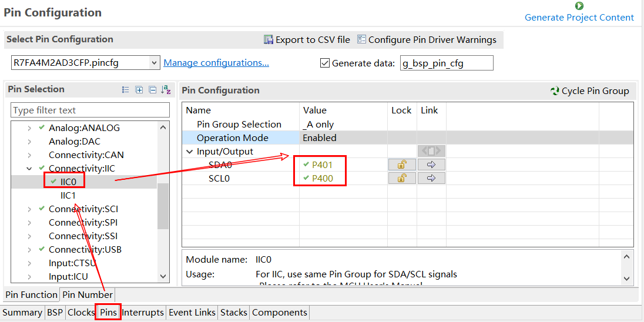Click the Type filter text field

(x=90, y=110)
